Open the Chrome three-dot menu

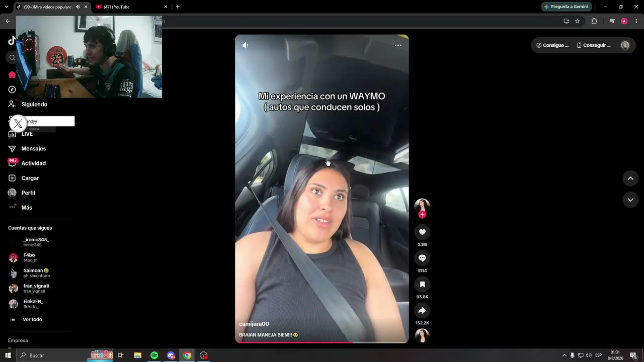click(x=636, y=21)
